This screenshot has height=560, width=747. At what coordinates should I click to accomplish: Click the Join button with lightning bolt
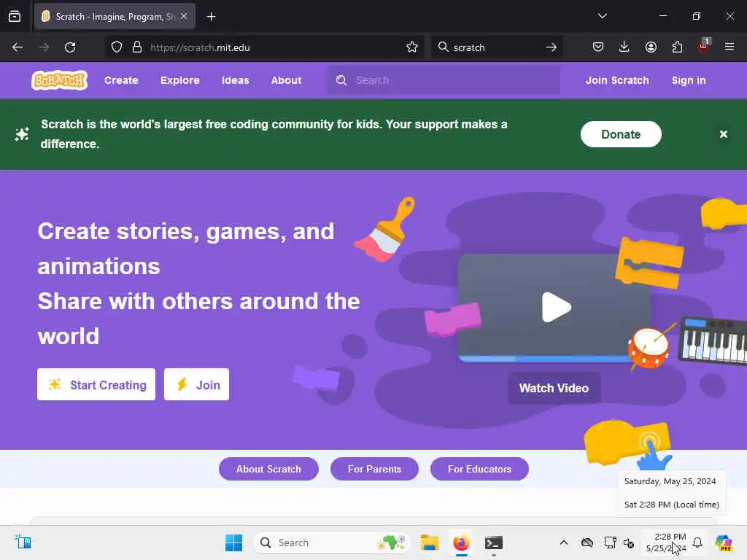pyautogui.click(x=197, y=384)
